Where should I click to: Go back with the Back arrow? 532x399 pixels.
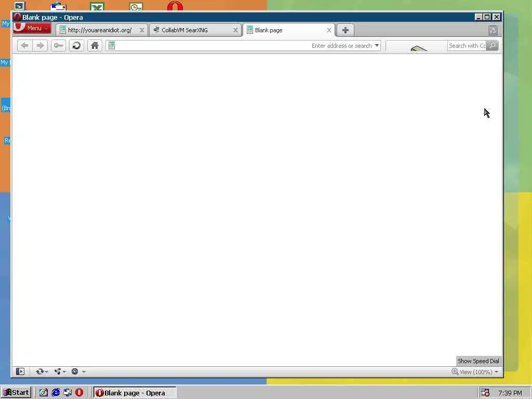(24, 46)
